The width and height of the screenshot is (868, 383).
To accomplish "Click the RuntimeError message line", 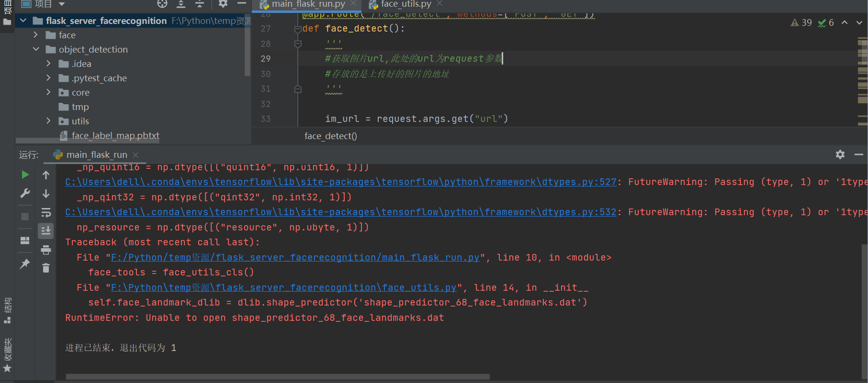I will (x=255, y=317).
